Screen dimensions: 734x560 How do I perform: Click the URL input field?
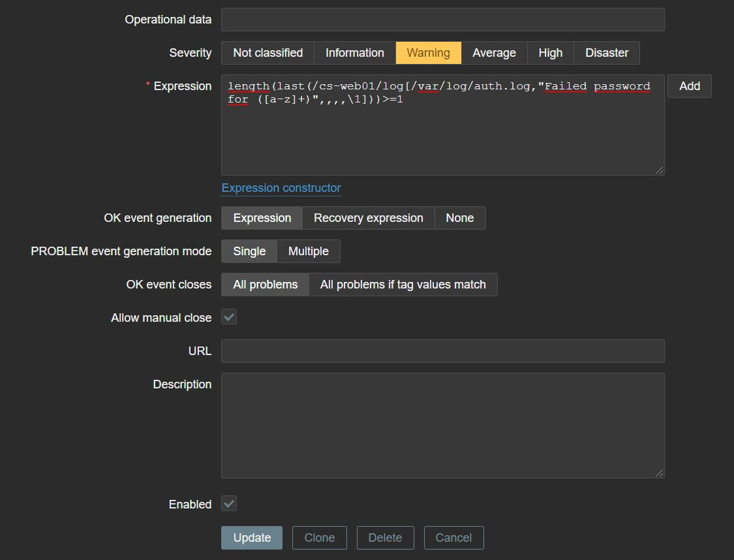click(442, 351)
